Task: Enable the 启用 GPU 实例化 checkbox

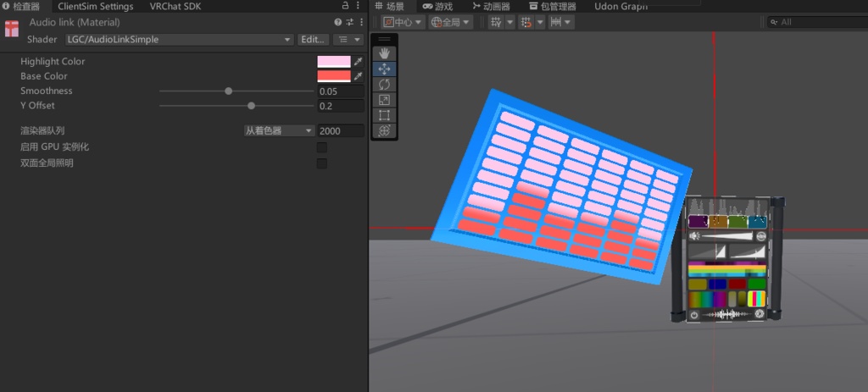Action: pos(321,147)
